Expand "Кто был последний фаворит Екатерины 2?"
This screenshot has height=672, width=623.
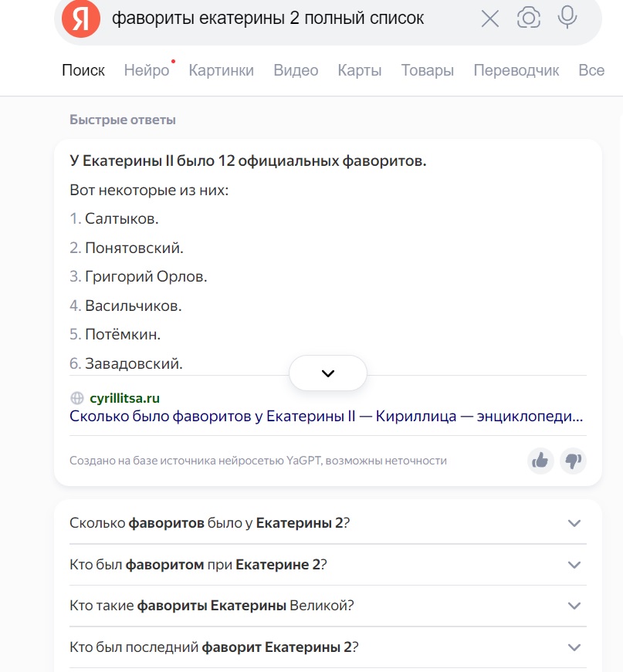click(574, 647)
